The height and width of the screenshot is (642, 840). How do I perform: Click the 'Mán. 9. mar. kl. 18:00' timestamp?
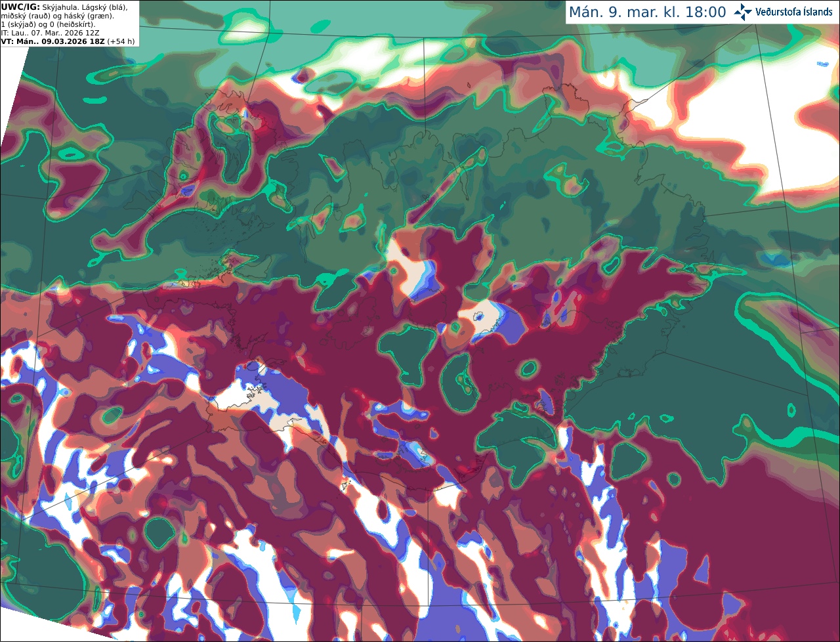[x=647, y=12]
